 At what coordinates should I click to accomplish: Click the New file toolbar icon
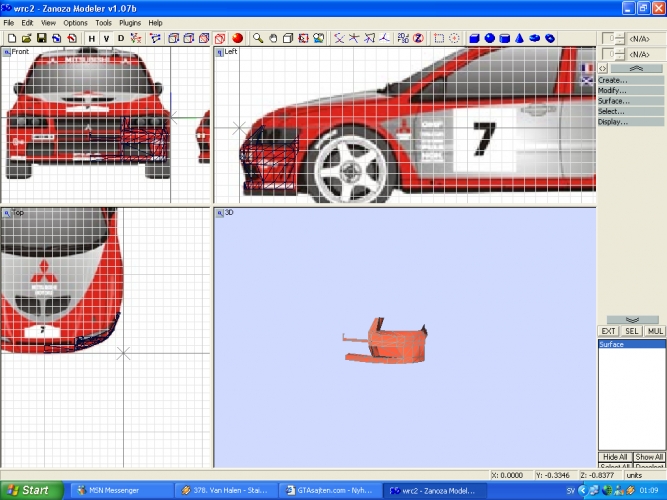point(10,38)
